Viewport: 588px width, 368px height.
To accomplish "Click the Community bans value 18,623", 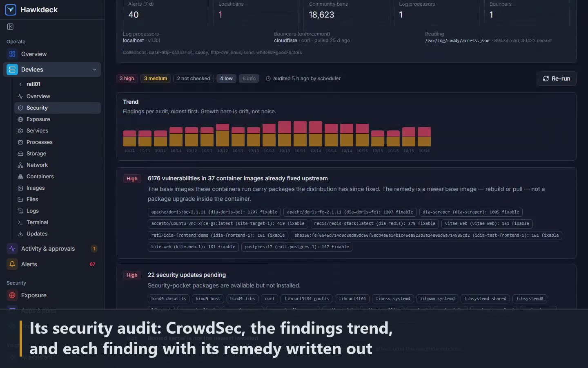I will tap(321, 15).
